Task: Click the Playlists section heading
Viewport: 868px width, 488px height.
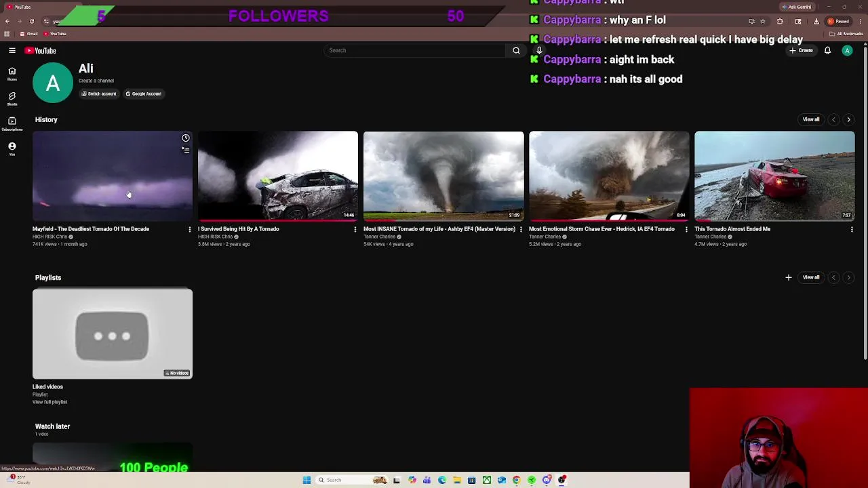Action: [48, 278]
